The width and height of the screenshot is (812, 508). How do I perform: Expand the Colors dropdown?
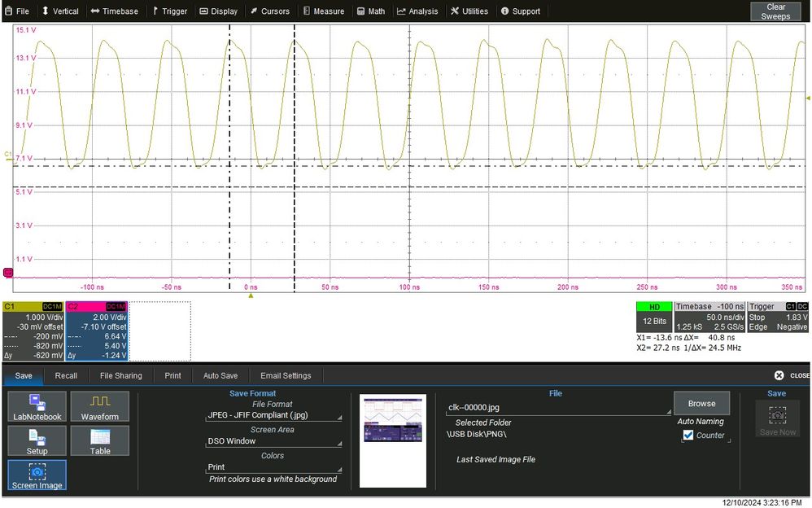tap(274, 467)
